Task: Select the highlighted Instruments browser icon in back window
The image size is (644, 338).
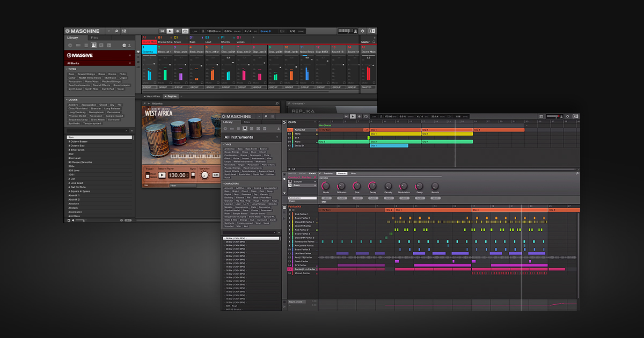Action: click(93, 46)
